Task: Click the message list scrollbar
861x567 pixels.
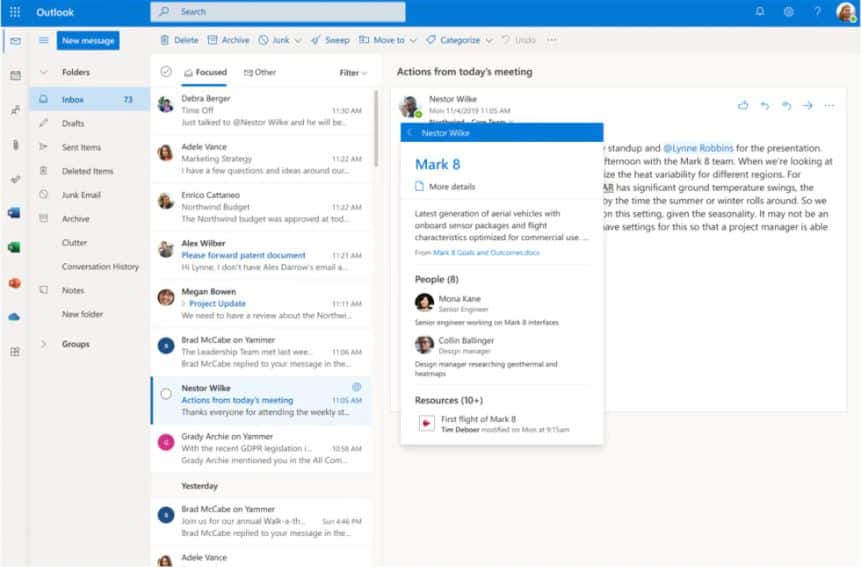Action: pos(376,128)
